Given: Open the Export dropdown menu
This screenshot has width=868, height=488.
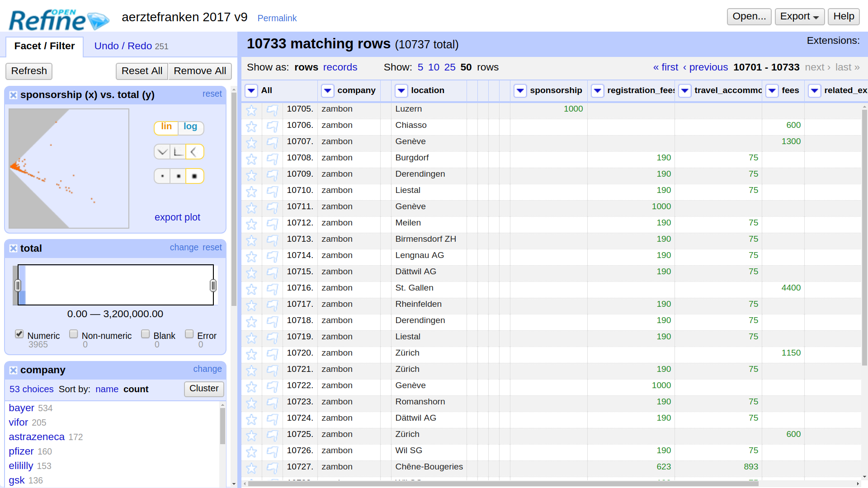Looking at the screenshot, I should [799, 17].
